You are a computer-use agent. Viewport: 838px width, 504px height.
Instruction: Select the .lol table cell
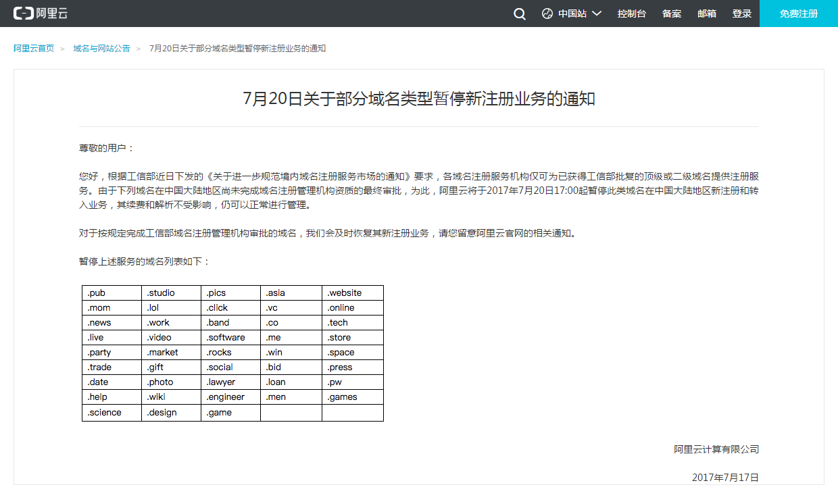(x=172, y=308)
